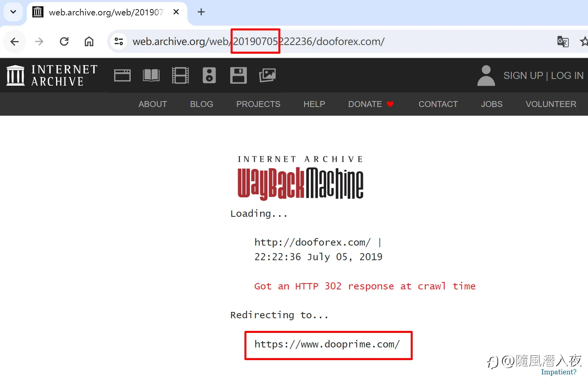
Task: Click the https://www.dooprime.com/ redirect link
Action: pyautogui.click(x=327, y=344)
